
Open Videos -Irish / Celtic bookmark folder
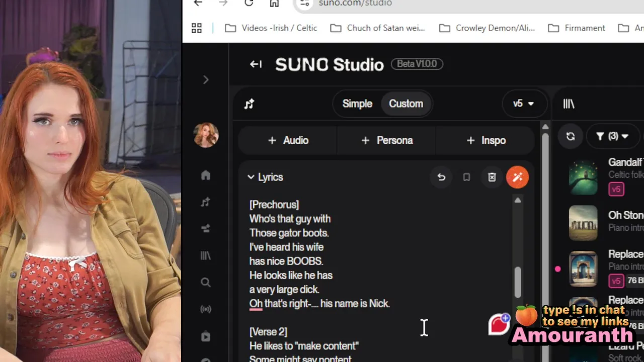coord(271,28)
